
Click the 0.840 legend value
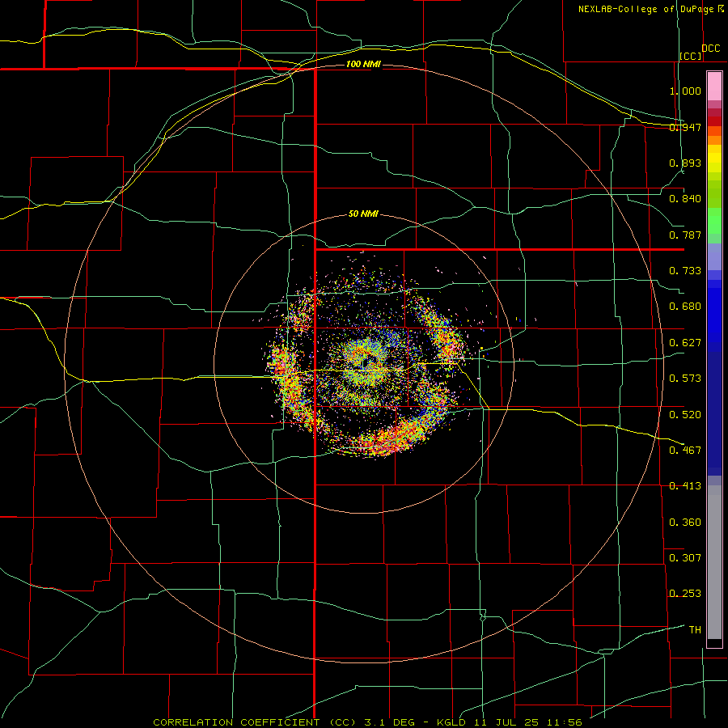685,199
